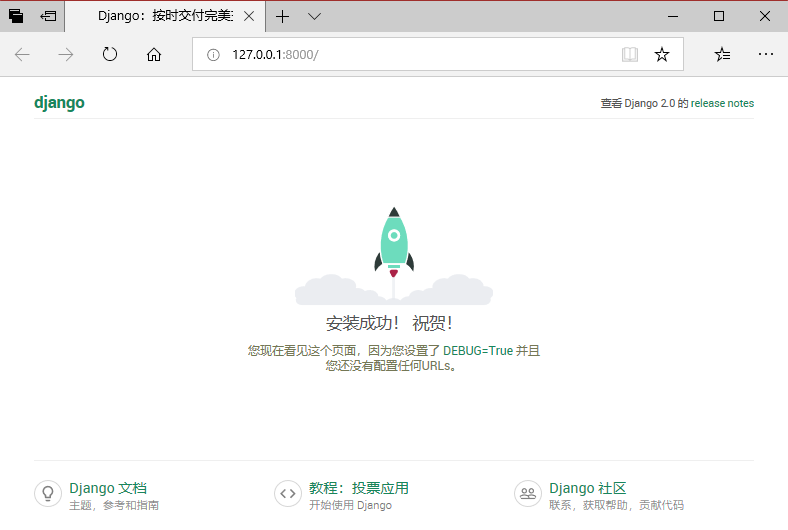
Task: Open the browser settings and more menu
Action: (x=766, y=54)
